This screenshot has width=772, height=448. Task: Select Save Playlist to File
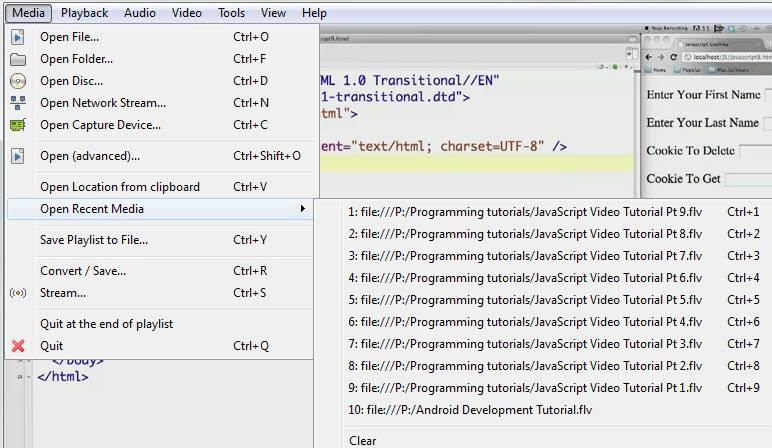[x=94, y=240]
